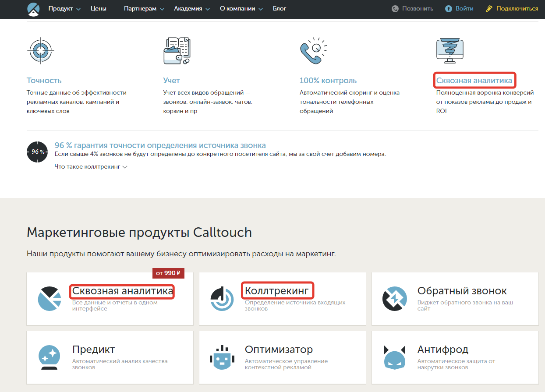The height and width of the screenshot is (392, 545).
Task: Click the wallet and ledger icon above Учет
Action: [177, 51]
